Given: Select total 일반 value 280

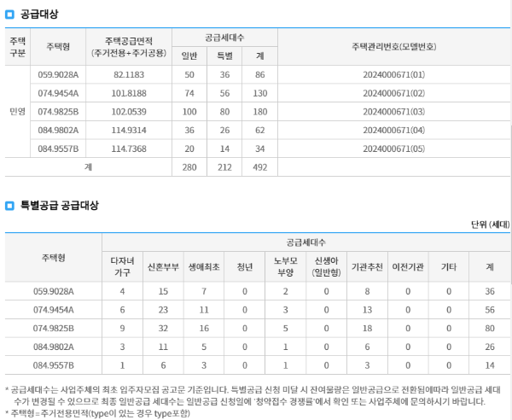Looking at the screenshot, I should tap(189, 167).
